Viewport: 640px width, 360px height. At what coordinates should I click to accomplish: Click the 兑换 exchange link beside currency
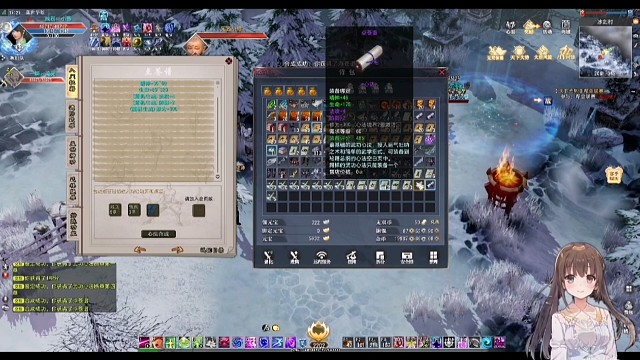click(435, 222)
